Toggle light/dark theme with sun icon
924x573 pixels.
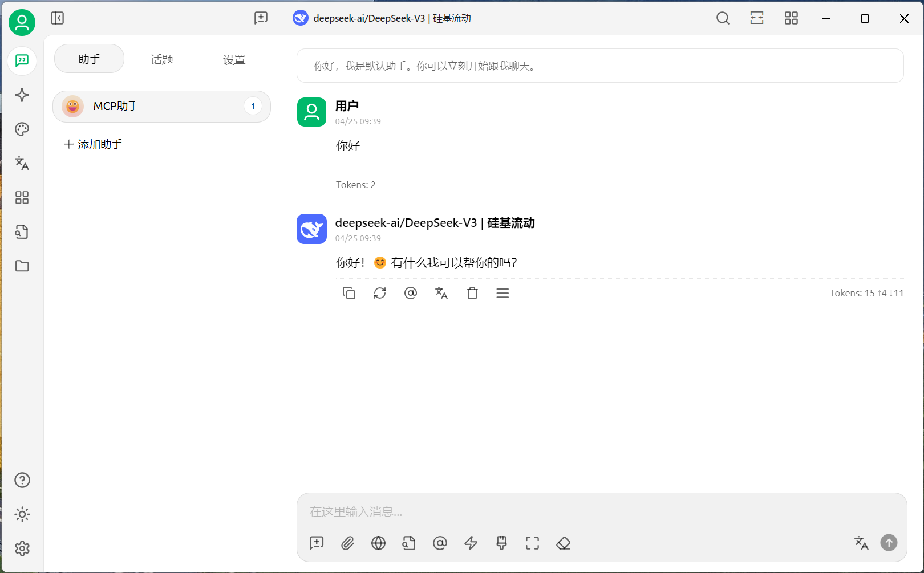(22, 514)
